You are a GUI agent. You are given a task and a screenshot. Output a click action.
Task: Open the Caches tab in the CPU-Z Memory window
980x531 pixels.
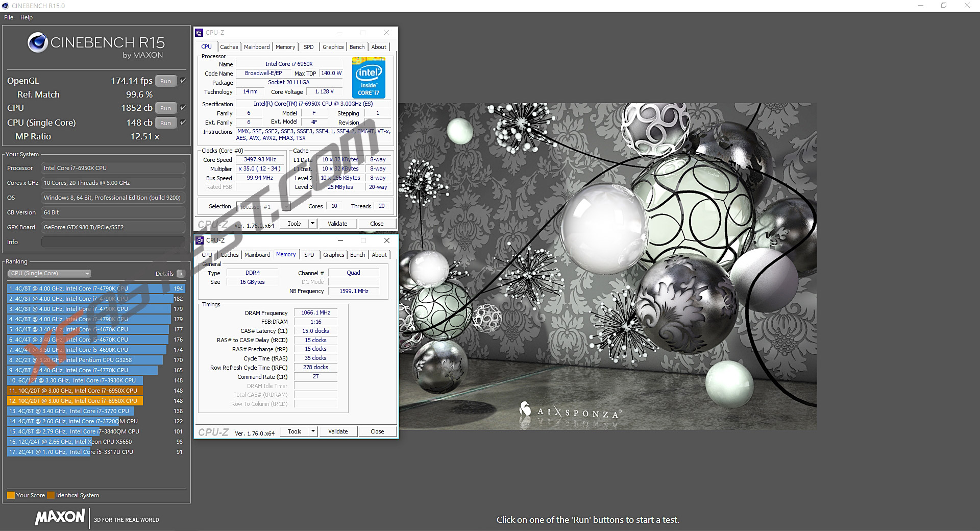[x=230, y=255]
